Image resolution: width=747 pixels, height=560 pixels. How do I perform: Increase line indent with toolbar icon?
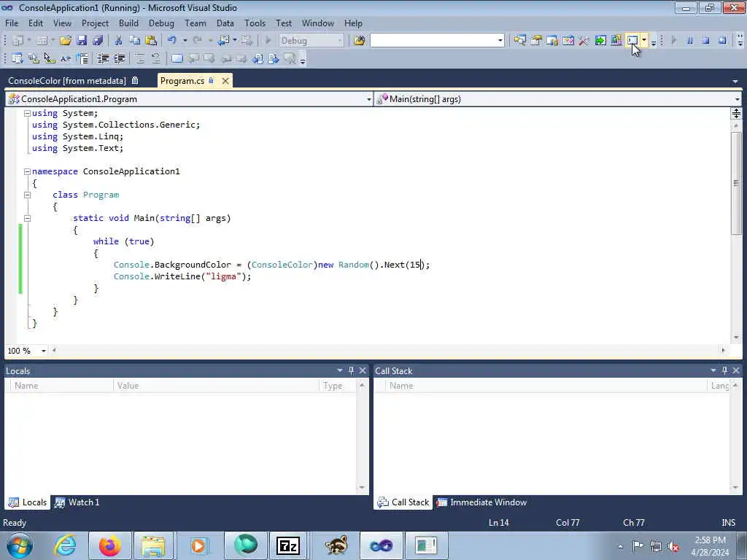tap(119, 58)
